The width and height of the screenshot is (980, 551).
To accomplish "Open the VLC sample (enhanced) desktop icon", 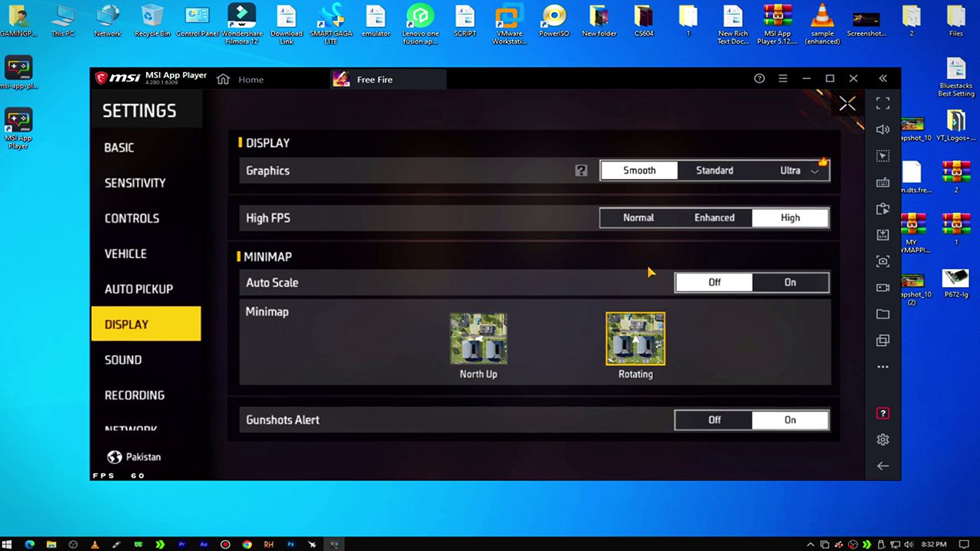I will point(822,24).
